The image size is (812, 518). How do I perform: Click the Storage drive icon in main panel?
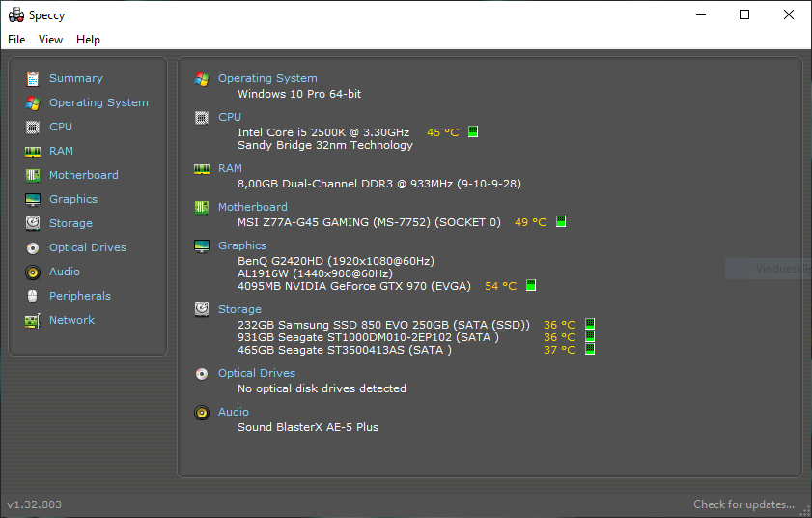click(202, 309)
